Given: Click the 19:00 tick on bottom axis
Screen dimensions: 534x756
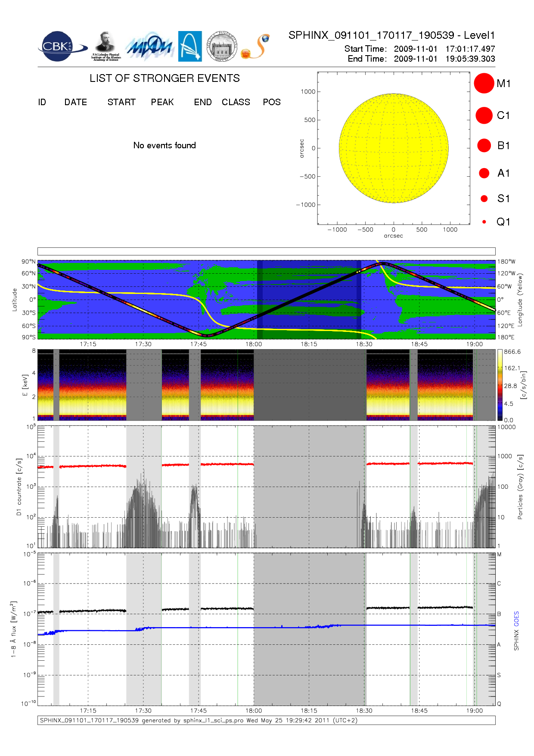Looking at the screenshot, I should click(x=474, y=710).
